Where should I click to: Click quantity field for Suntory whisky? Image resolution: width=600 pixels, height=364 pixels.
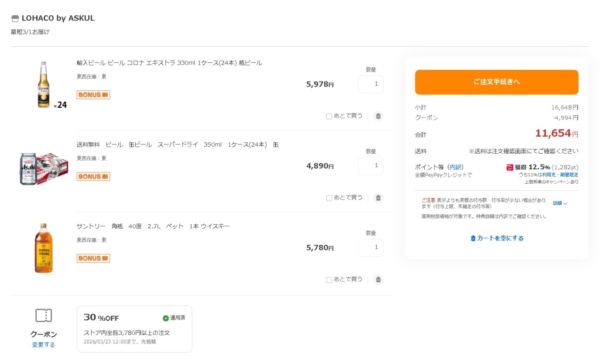(371, 248)
